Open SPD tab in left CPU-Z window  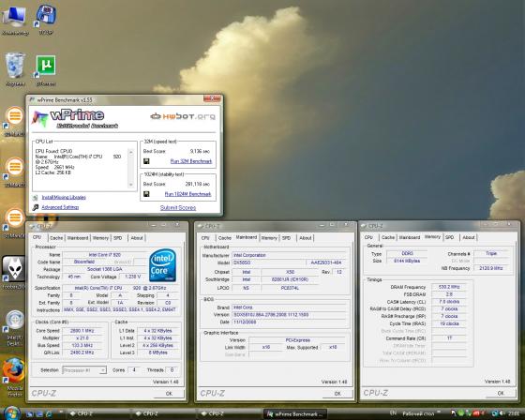(x=118, y=238)
